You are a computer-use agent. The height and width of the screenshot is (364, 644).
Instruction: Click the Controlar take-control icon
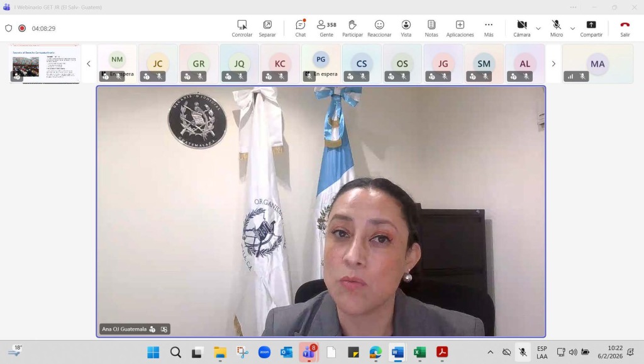pyautogui.click(x=242, y=25)
